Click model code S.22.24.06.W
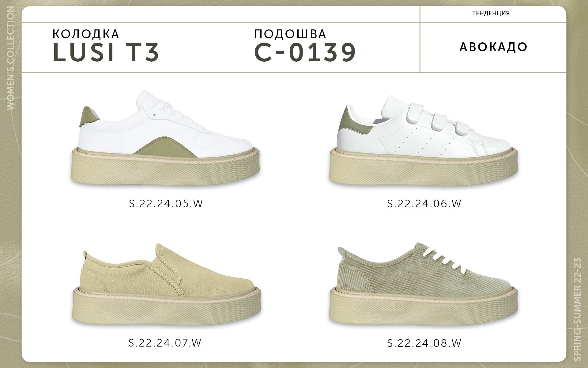The width and height of the screenshot is (588, 368). 424,204
